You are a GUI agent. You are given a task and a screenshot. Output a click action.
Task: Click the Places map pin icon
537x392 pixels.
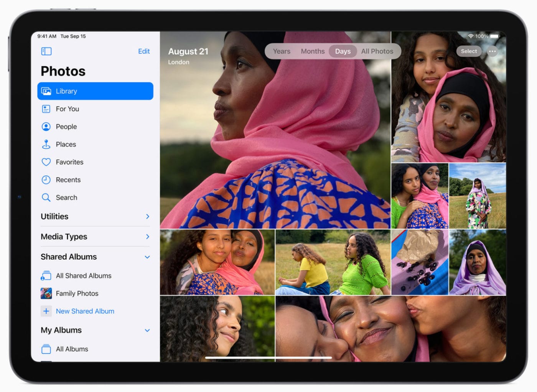point(46,144)
